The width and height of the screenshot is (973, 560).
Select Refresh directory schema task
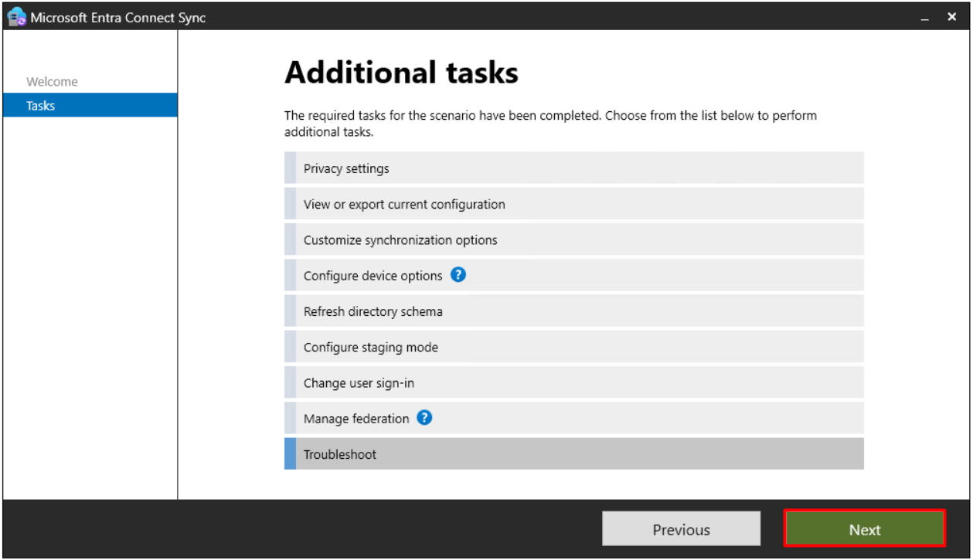[574, 311]
